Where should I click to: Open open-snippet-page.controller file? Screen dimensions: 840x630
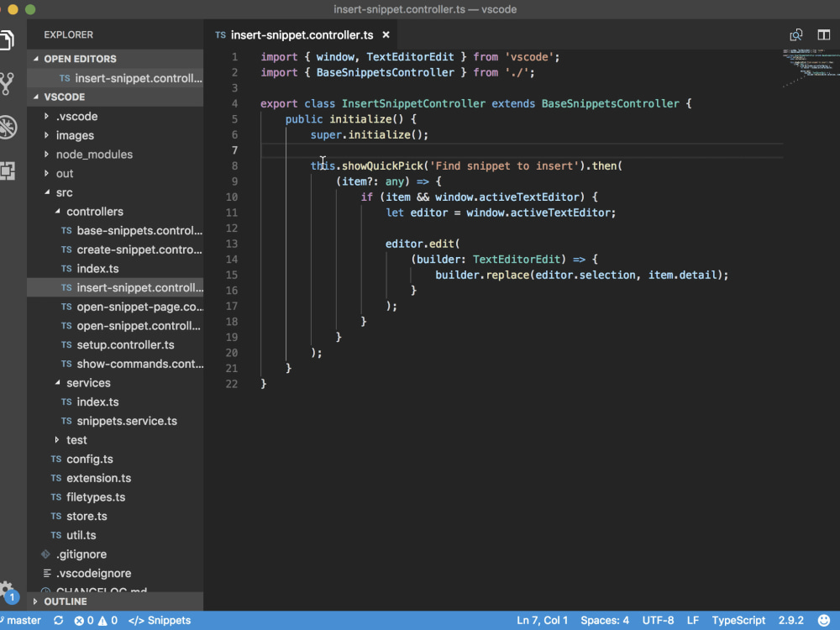point(115,307)
